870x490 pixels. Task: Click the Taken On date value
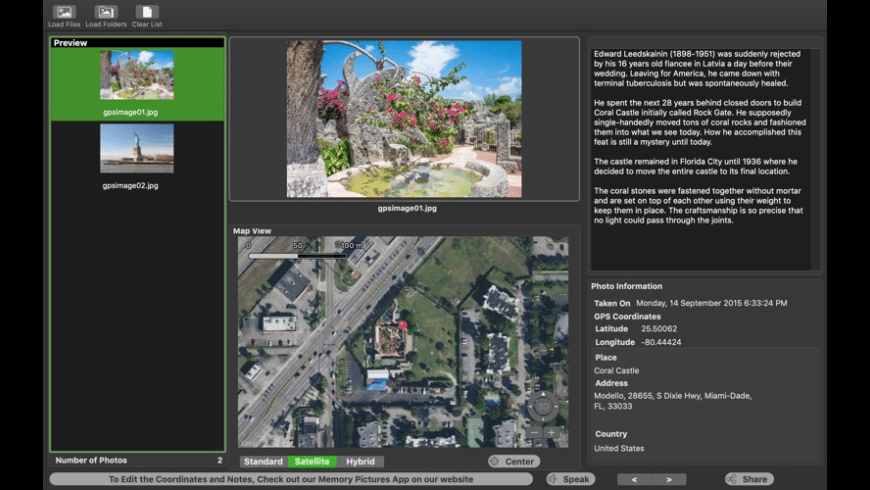(711, 303)
